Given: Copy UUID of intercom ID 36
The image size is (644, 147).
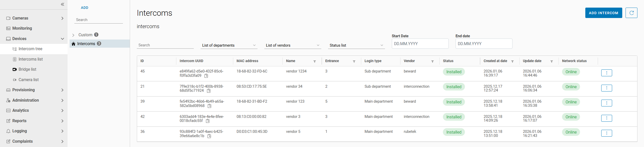Looking at the screenshot, I should (x=209, y=136).
